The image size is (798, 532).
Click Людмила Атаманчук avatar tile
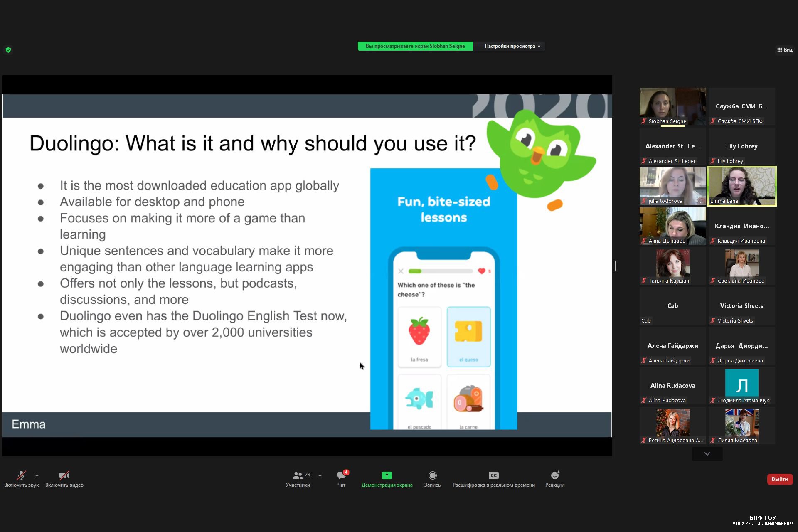(742, 386)
